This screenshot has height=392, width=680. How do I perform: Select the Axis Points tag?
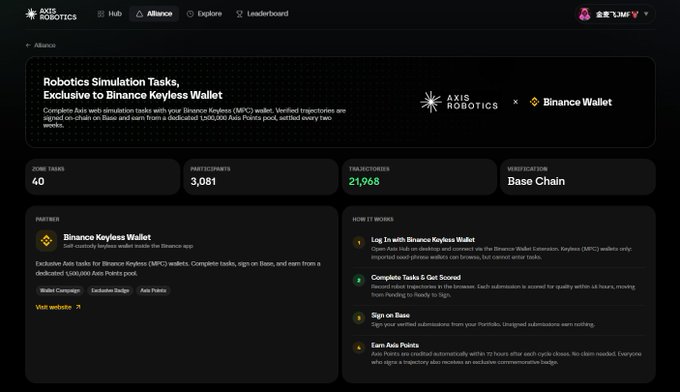pyautogui.click(x=153, y=291)
